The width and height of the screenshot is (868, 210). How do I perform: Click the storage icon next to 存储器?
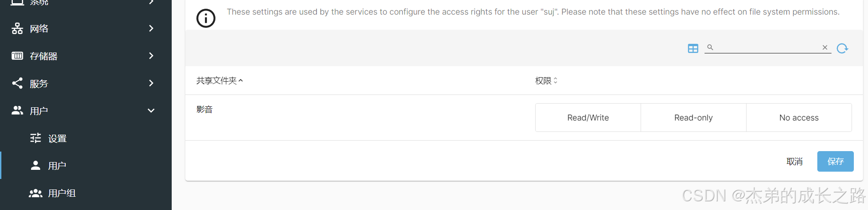tap(17, 56)
